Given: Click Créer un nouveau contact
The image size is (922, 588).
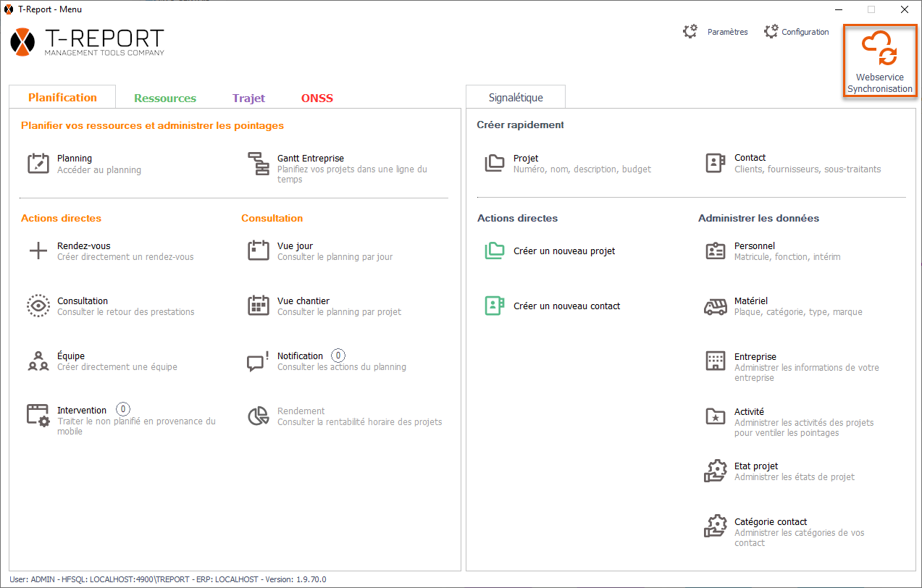Looking at the screenshot, I should pyautogui.click(x=566, y=306).
